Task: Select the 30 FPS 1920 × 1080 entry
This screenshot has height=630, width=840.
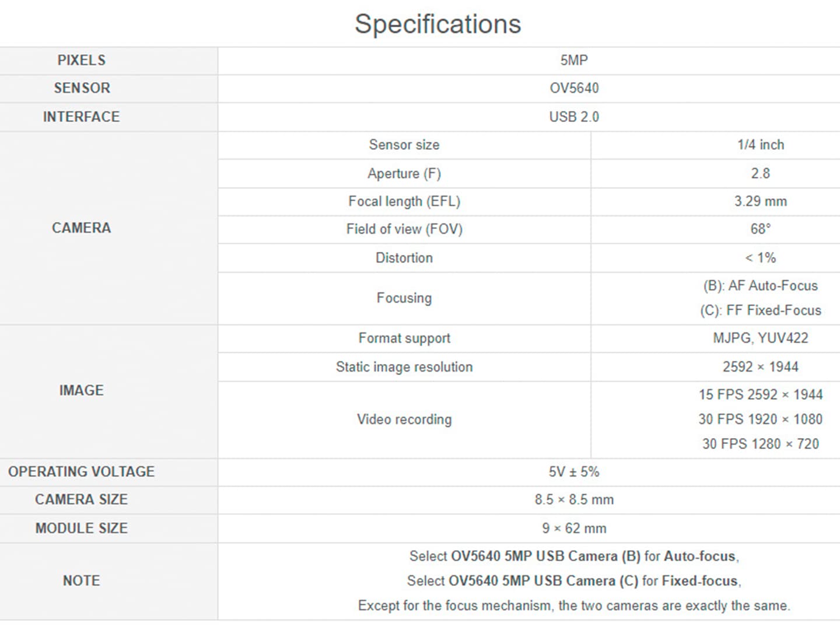Action: [761, 419]
